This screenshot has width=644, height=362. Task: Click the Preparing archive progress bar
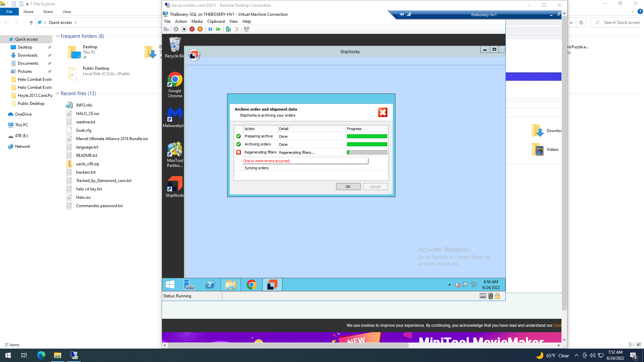click(367, 136)
